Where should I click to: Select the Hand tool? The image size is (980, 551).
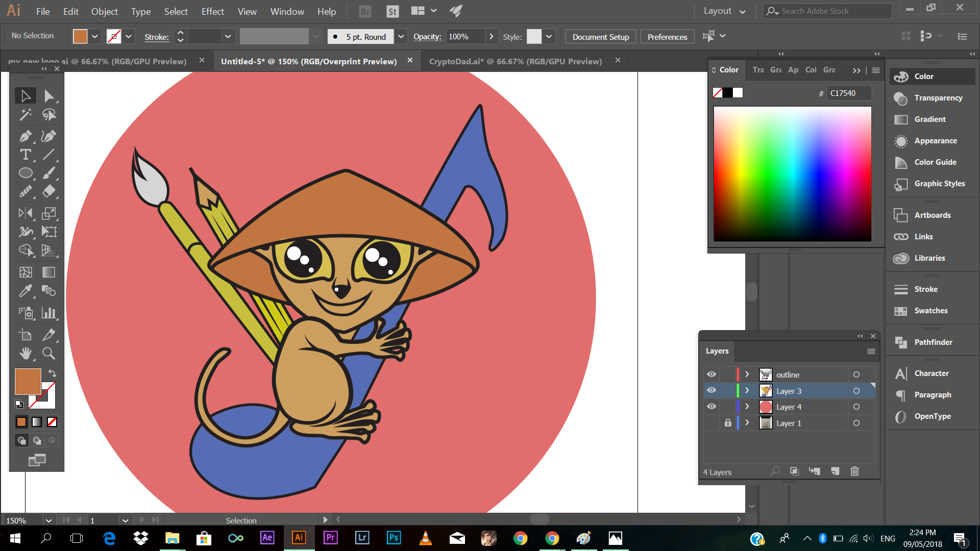coord(25,353)
